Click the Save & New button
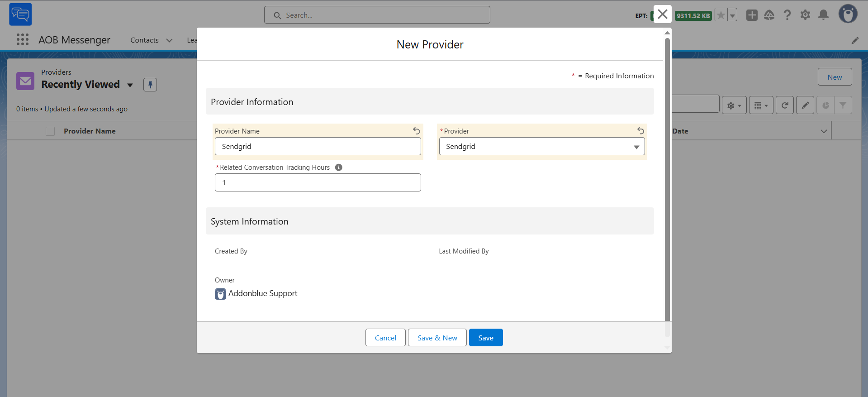 [437, 338]
